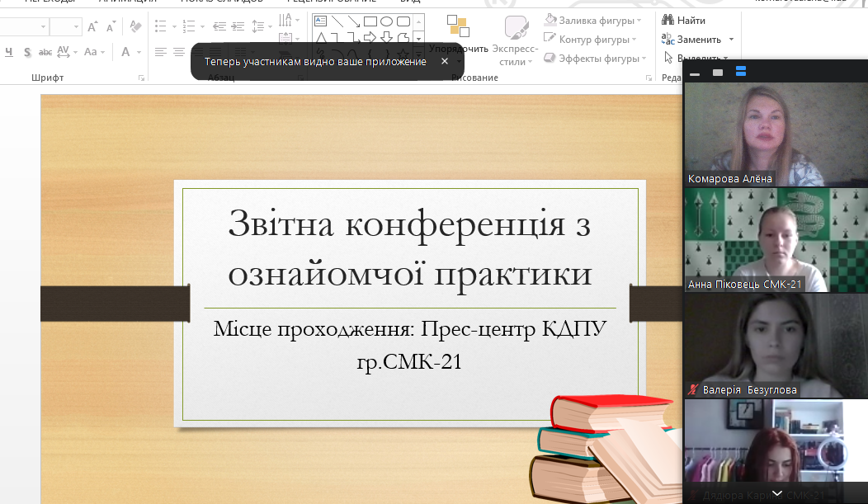Apply text shadow formatting
This screenshot has height=504, width=868.
point(27,52)
